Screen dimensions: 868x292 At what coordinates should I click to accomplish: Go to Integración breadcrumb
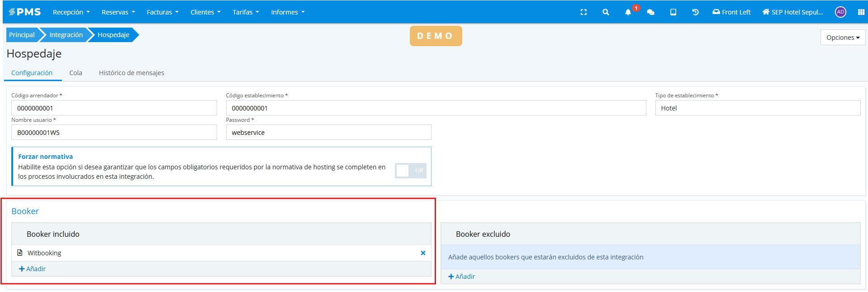click(x=66, y=35)
